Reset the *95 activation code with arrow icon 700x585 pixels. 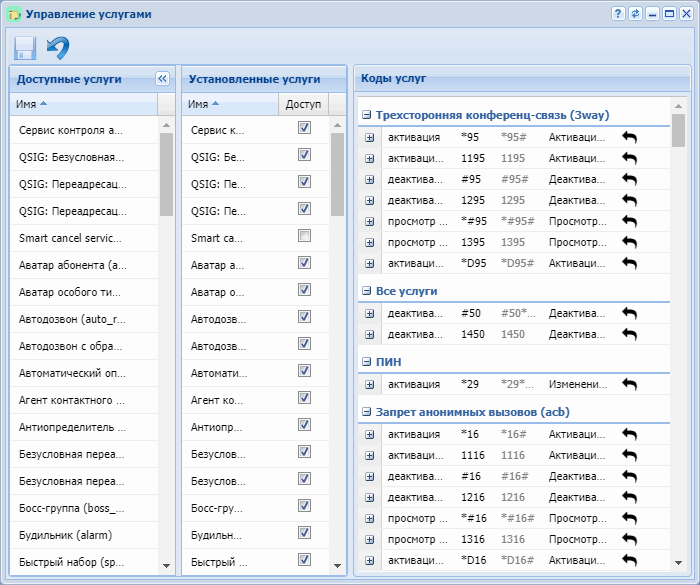coord(629,137)
